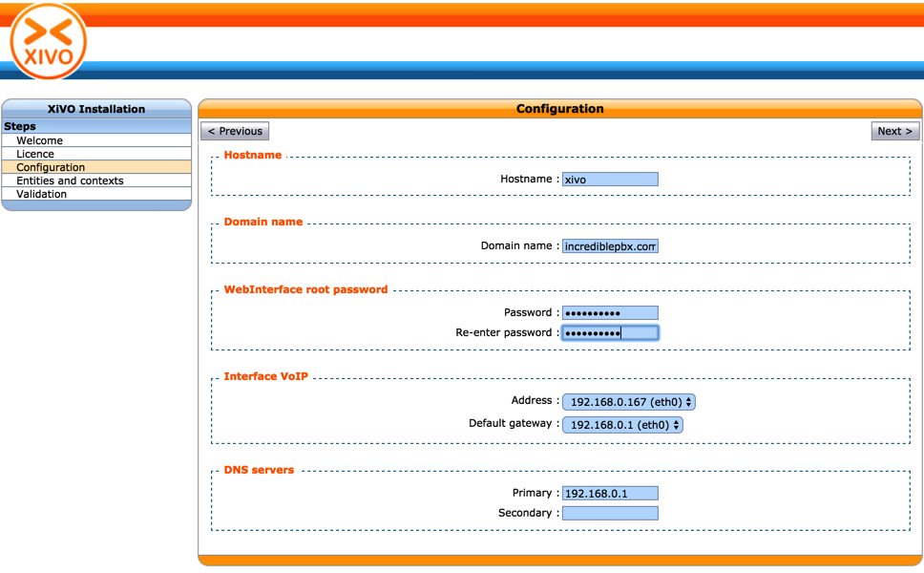The height and width of the screenshot is (573, 924).
Task: Click the Password field
Action: point(610,313)
